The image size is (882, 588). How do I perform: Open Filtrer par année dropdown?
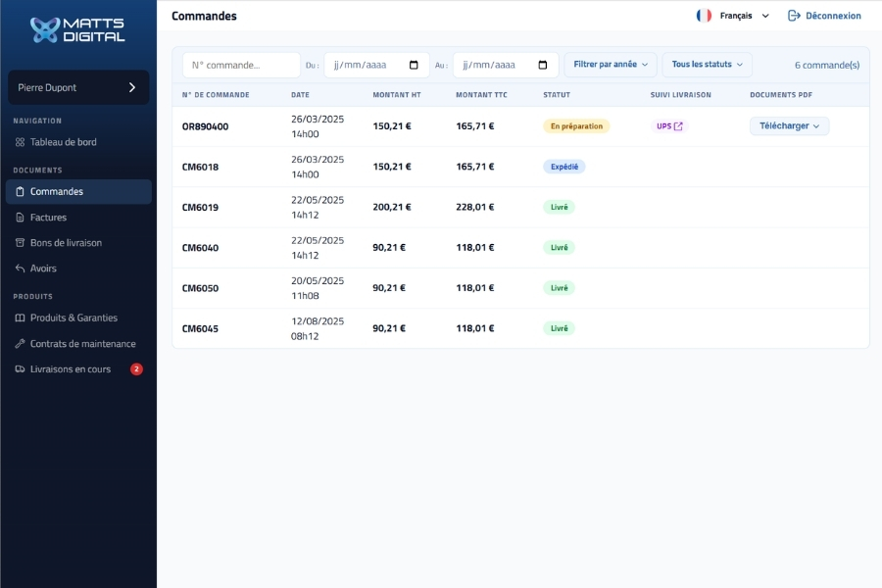tap(611, 65)
